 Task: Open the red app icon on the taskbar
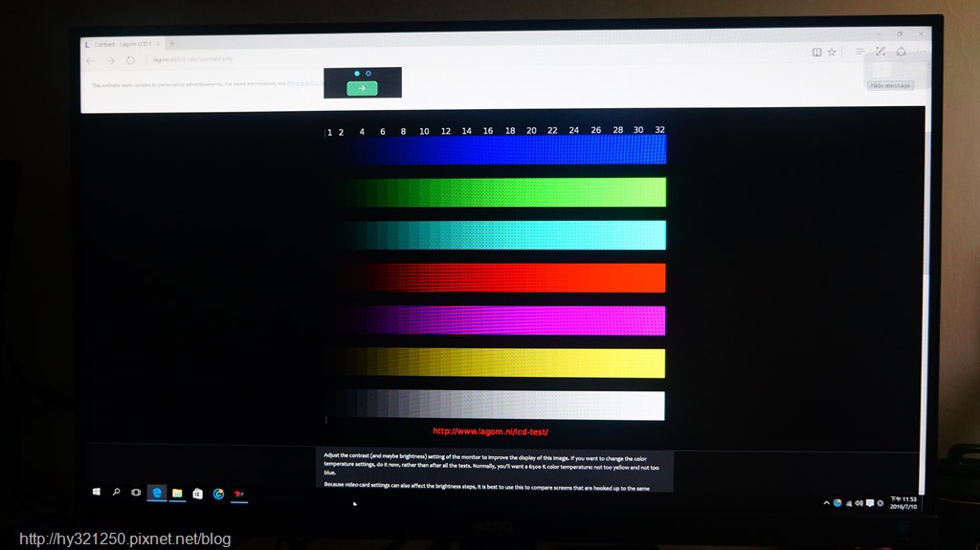tap(239, 495)
